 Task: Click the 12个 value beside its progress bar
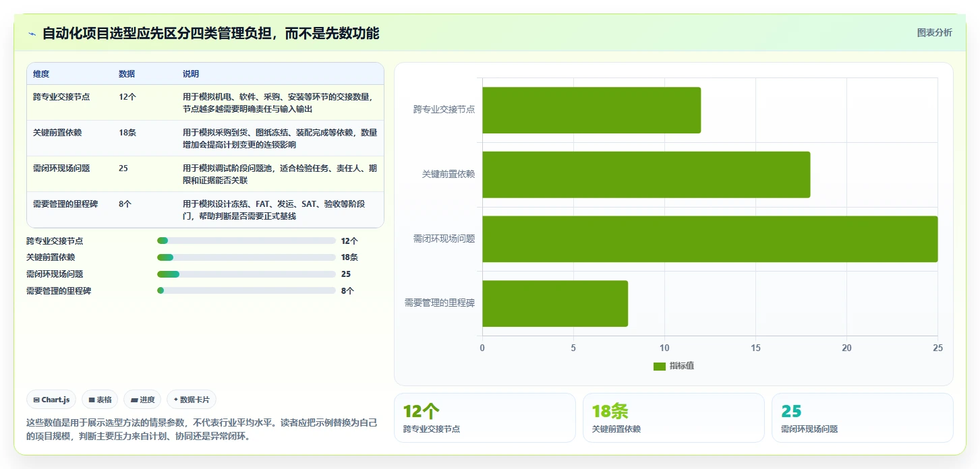click(x=349, y=241)
